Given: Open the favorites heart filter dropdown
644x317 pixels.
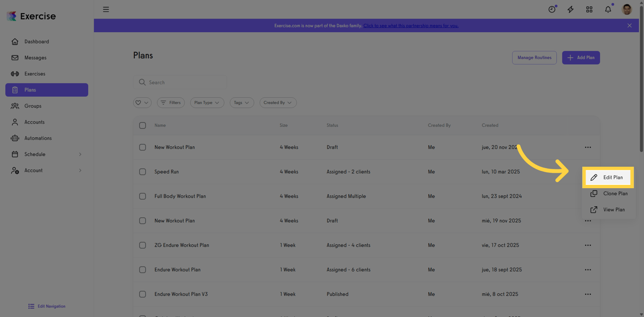Looking at the screenshot, I should 142,102.
